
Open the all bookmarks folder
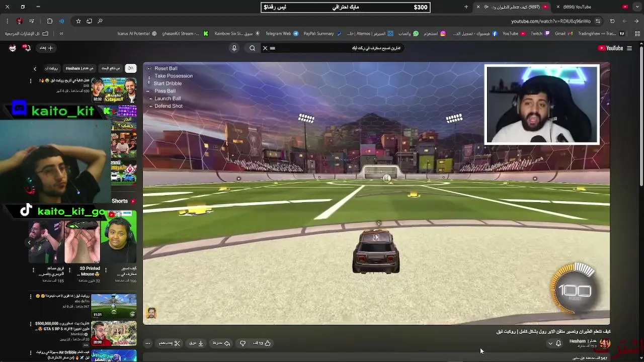(x=26, y=34)
